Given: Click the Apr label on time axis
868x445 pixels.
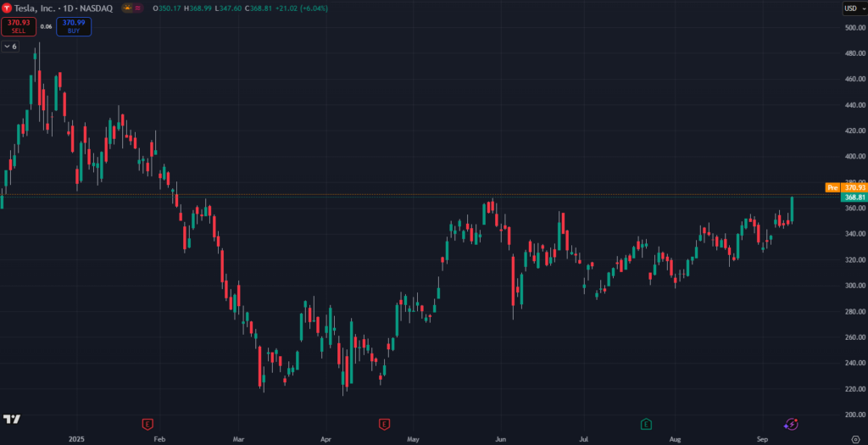Looking at the screenshot, I should 326,439.
